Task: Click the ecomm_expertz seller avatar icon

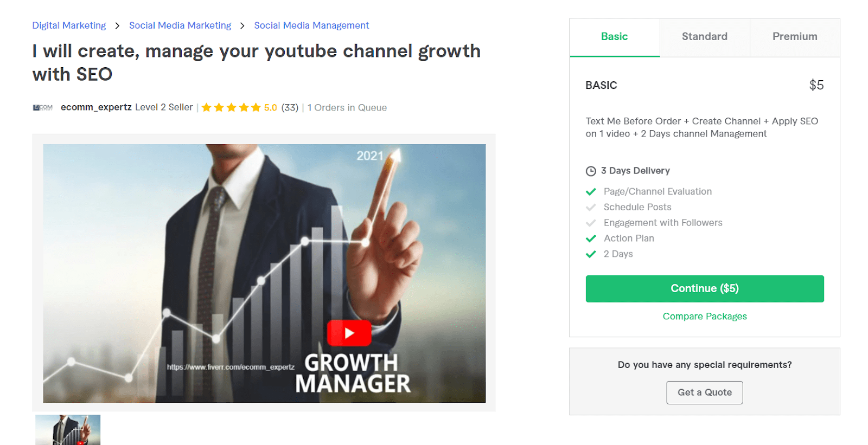Action: point(43,107)
